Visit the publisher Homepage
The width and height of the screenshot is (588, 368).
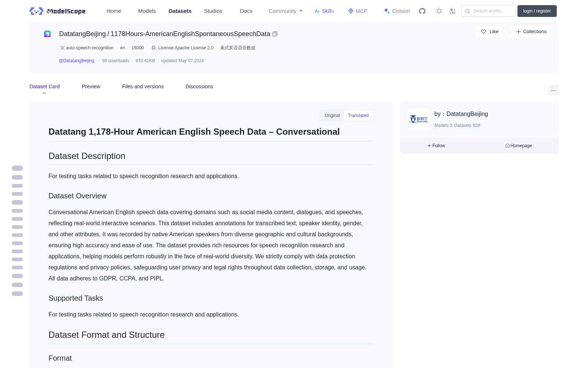point(519,146)
